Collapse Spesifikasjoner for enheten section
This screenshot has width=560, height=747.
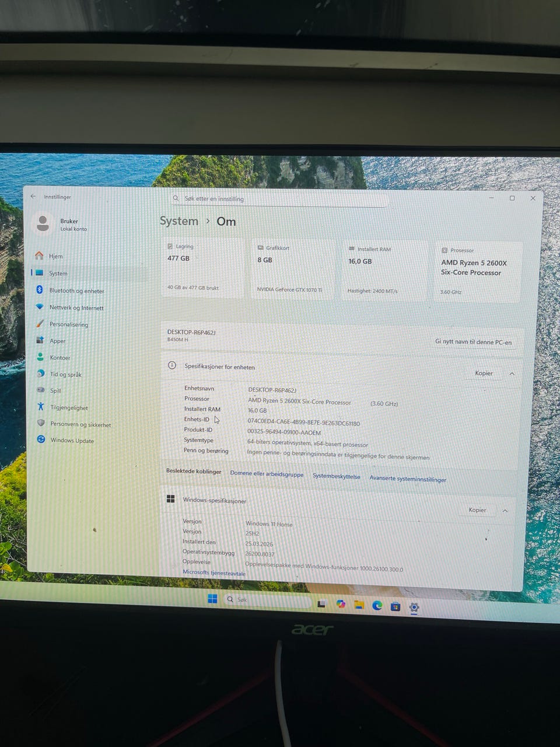tap(512, 373)
